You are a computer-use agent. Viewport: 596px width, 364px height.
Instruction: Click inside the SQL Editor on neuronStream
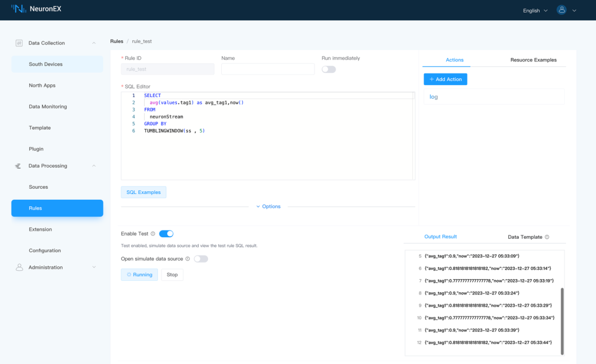click(x=166, y=117)
